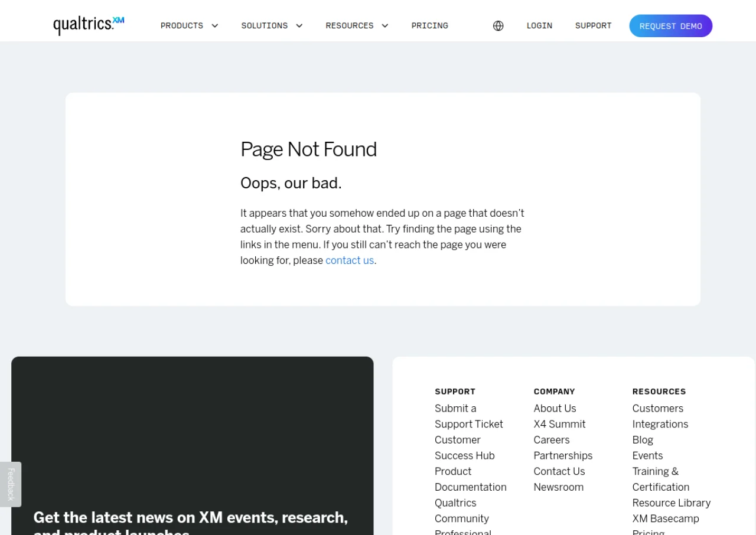
Task: Click the Login link
Action: (x=540, y=26)
